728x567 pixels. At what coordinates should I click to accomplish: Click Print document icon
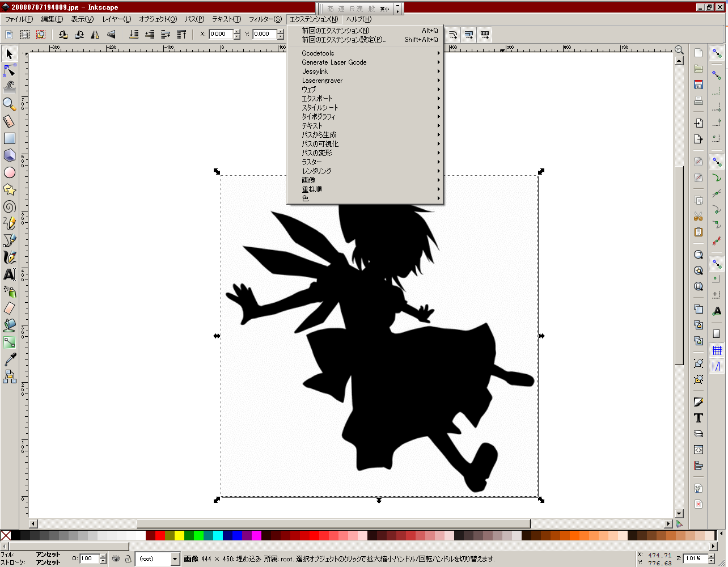[x=699, y=100]
